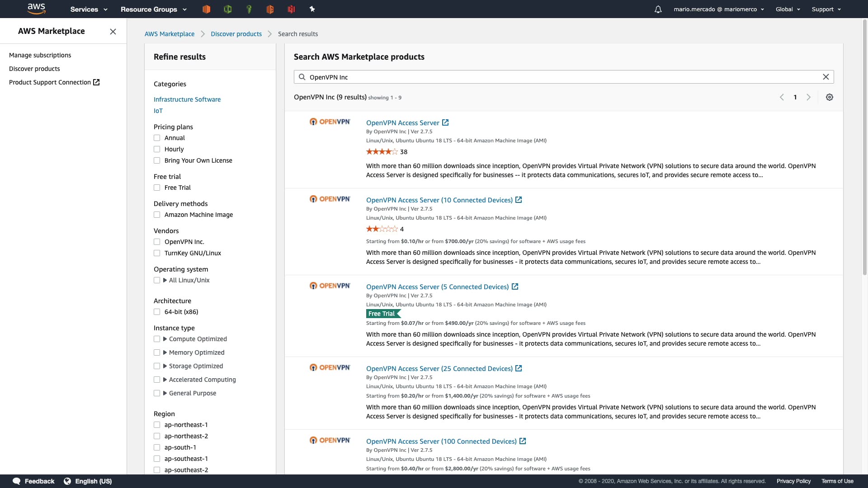Open the Resource Groups menu
868x488 pixels.
coord(153,9)
